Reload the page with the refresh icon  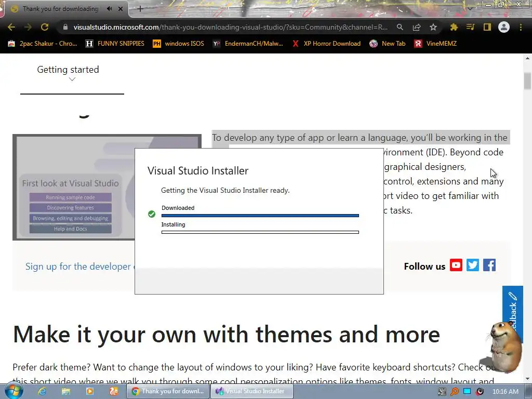pyautogui.click(x=45, y=27)
